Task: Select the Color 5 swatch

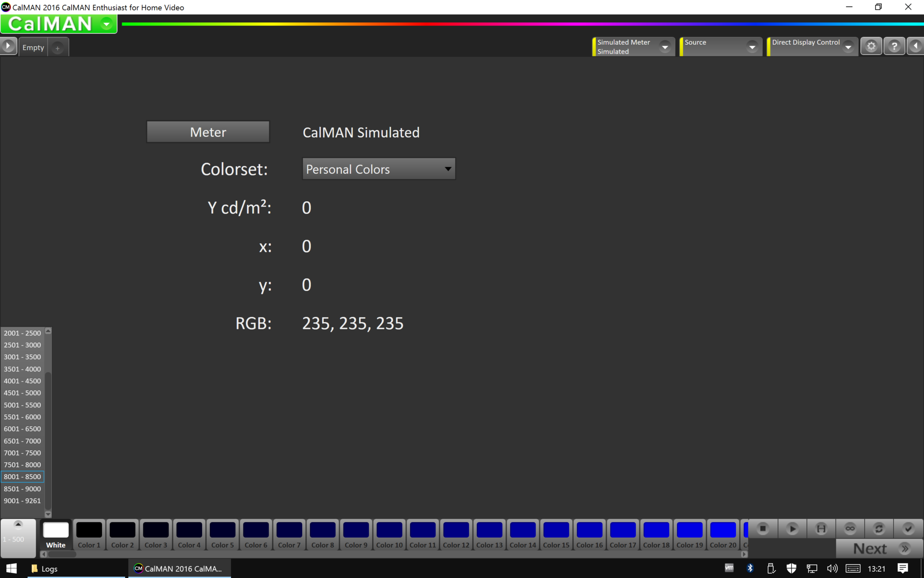Action: tap(222, 535)
